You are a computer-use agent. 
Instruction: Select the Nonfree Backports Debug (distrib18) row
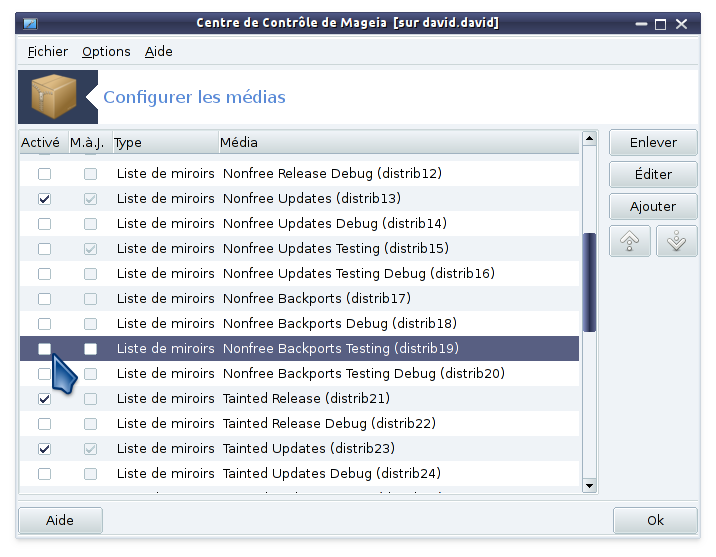(x=299, y=324)
